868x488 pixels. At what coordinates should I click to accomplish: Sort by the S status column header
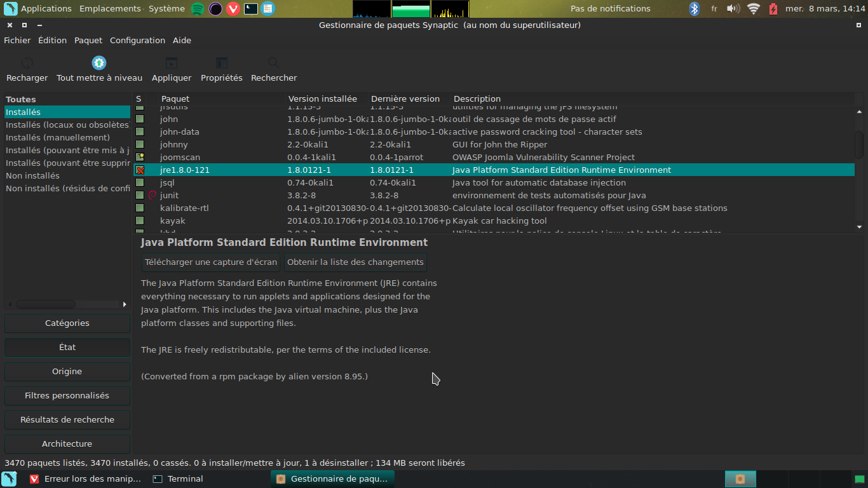(139, 98)
